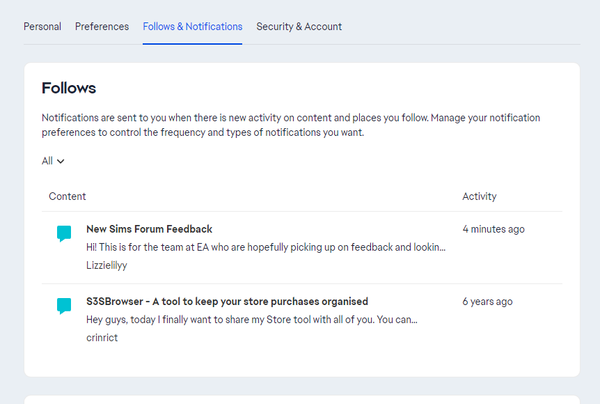Click the '4 minutes ago' activity timestamp
Viewport: 600px width, 404px height.
pyautogui.click(x=493, y=229)
